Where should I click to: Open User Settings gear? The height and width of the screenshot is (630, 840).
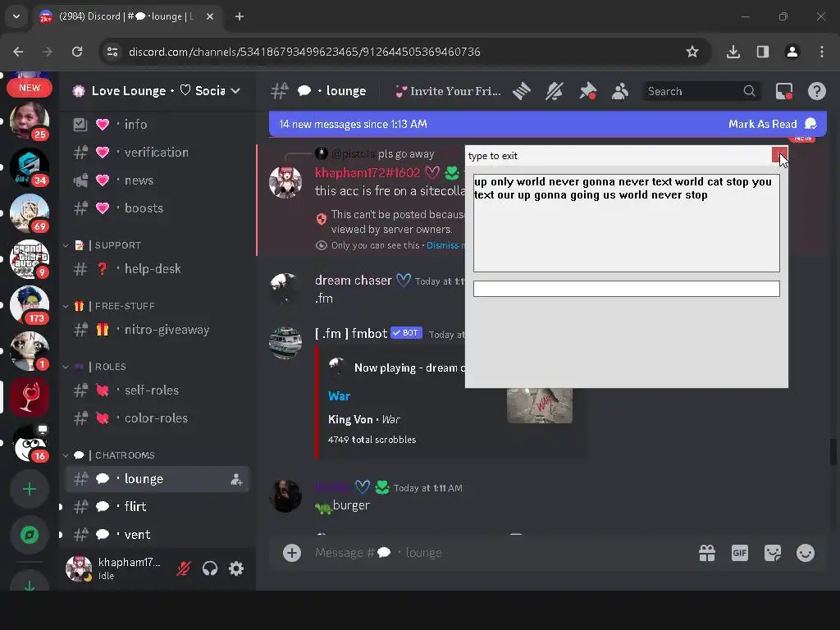pos(236,568)
